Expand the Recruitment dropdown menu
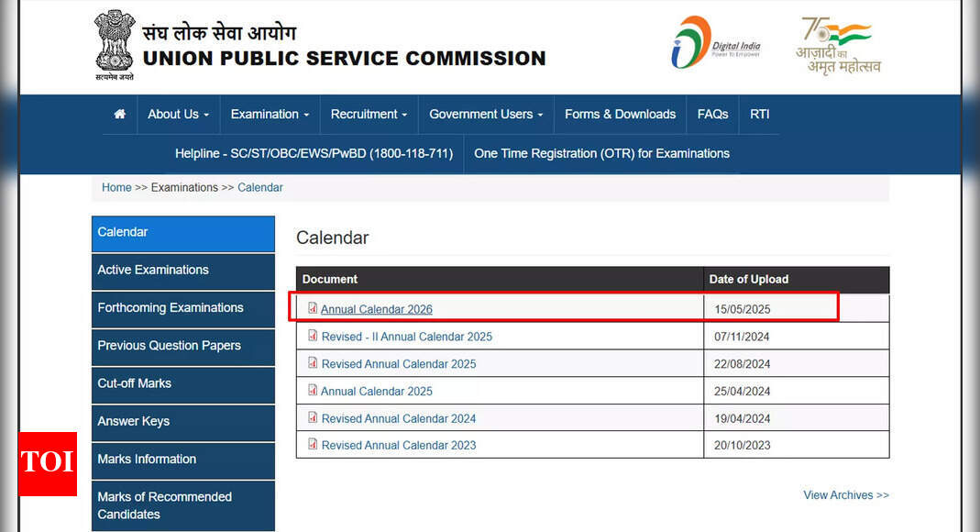Image resolution: width=980 pixels, height=532 pixels. [369, 115]
